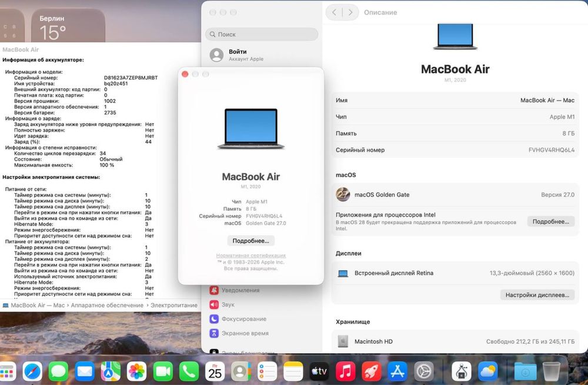This screenshot has width=588, height=385.
Task: Click the Версия 27.0 text
Action: [x=557, y=195]
